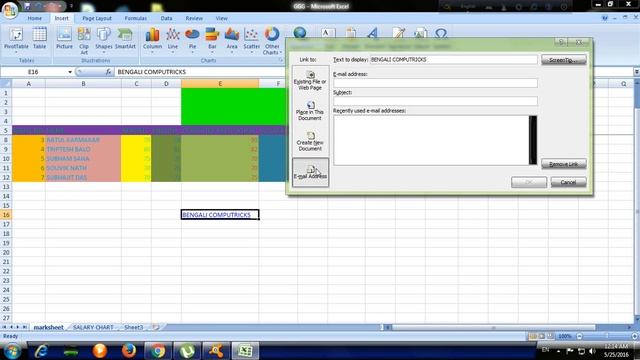Select Place in This Document link type

(x=310, y=111)
